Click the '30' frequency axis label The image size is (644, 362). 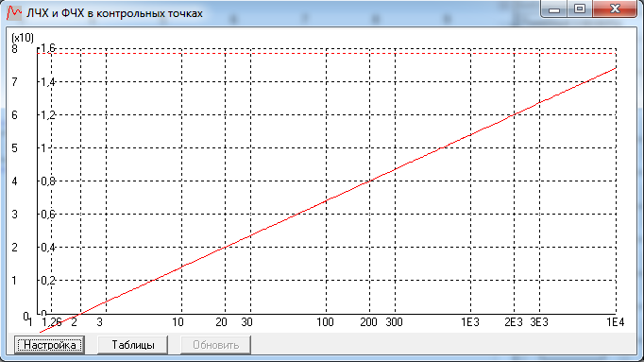click(246, 322)
